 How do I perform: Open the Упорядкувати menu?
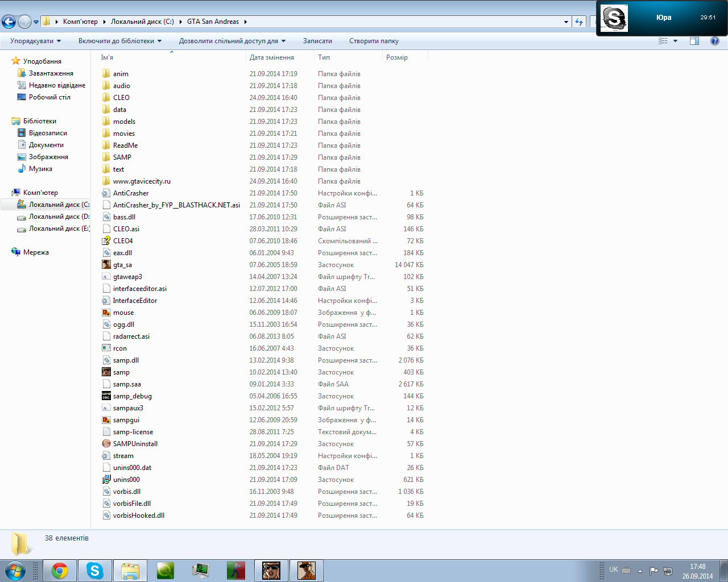click(35, 41)
